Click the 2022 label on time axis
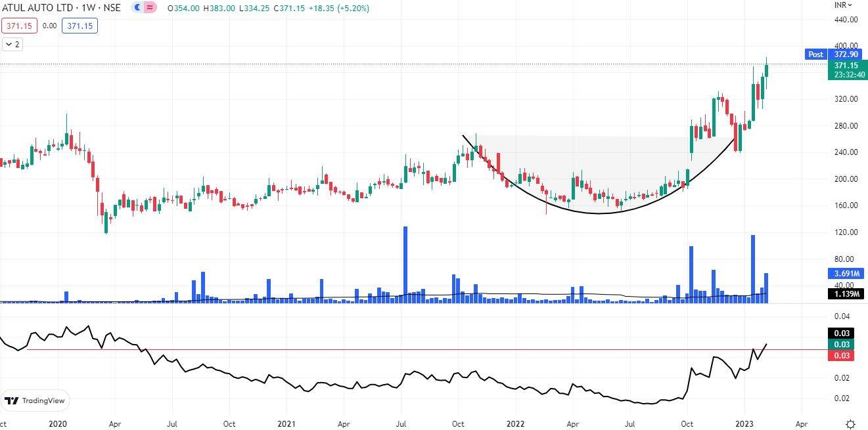Screen dimensions: 868x430 (x=514, y=424)
